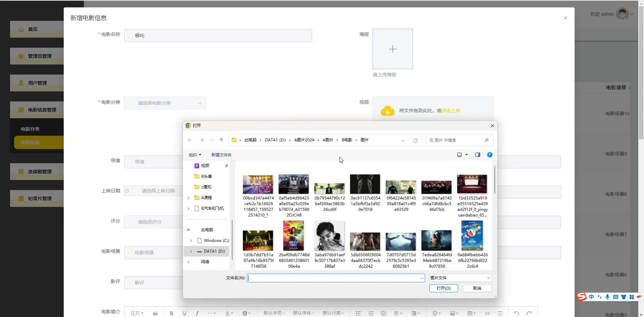
Task: Click the undo icon in editor toolbar
Action: coord(517,313)
